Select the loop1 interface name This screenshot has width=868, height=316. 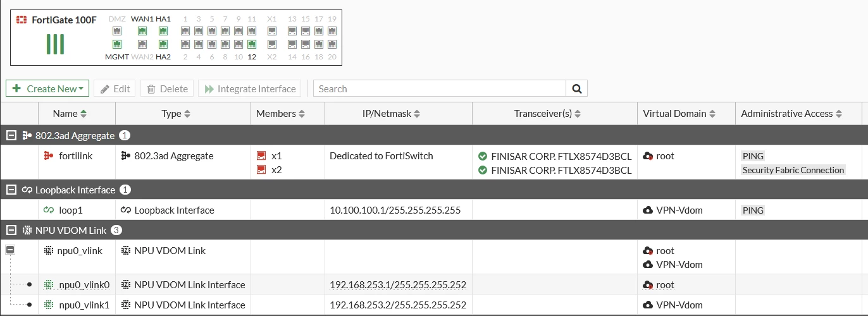click(71, 210)
